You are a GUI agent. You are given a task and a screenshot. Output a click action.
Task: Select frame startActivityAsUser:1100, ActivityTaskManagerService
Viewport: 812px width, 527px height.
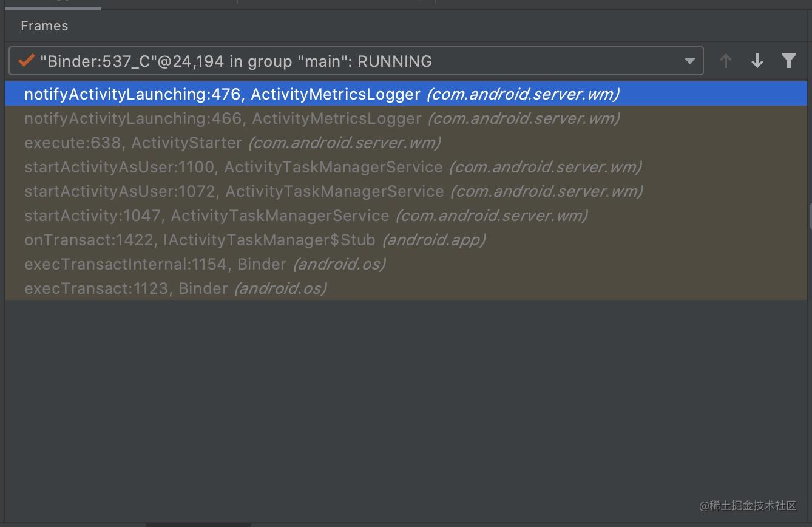coord(406,167)
